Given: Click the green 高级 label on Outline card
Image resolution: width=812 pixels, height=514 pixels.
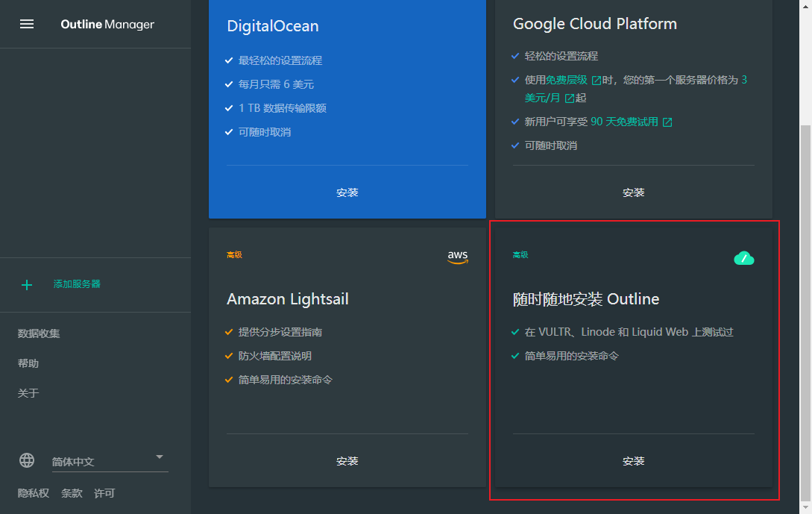Looking at the screenshot, I should click(520, 254).
